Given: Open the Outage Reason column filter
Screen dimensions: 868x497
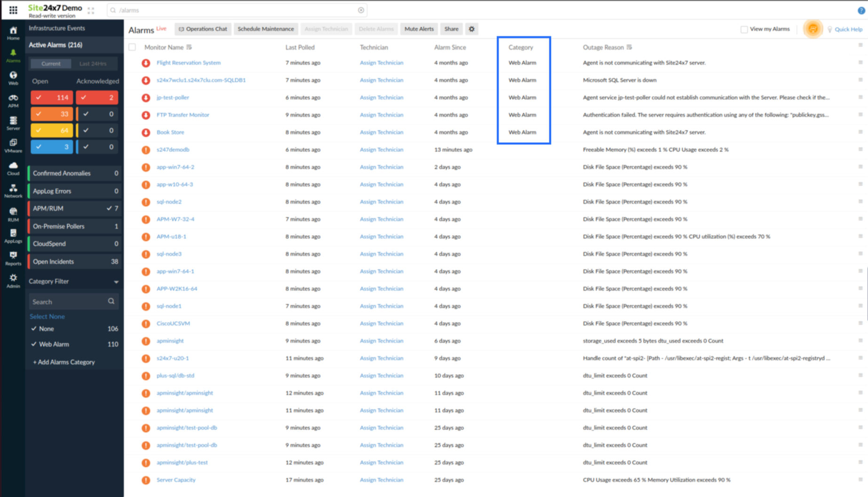Looking at the screenshot, I should (629, 47).
